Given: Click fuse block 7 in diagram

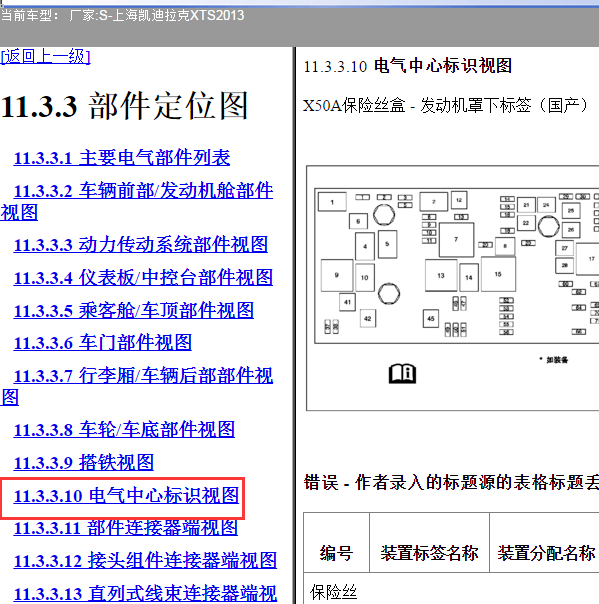Looking at the screenshot, I should (456, 240).
